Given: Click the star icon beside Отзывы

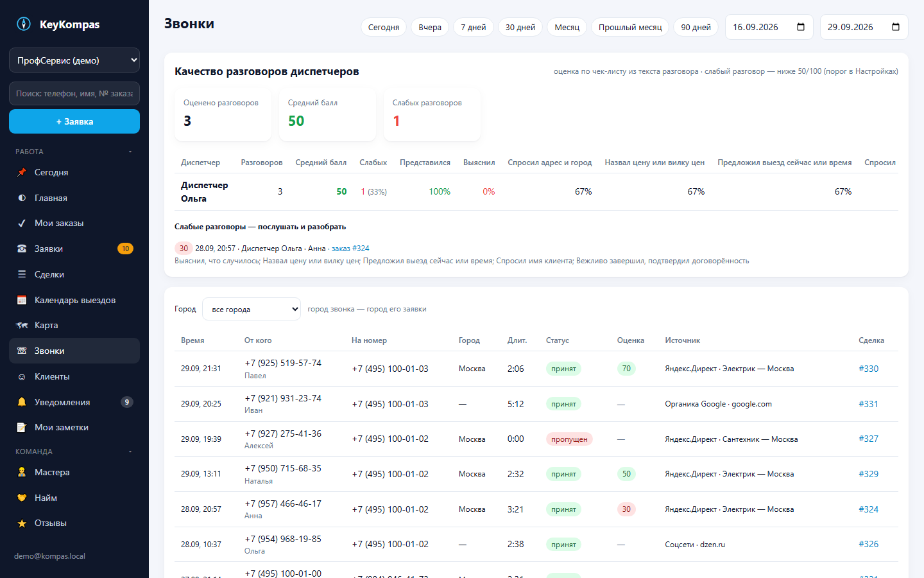Looking at the screenshot, I should click(22, 523).
